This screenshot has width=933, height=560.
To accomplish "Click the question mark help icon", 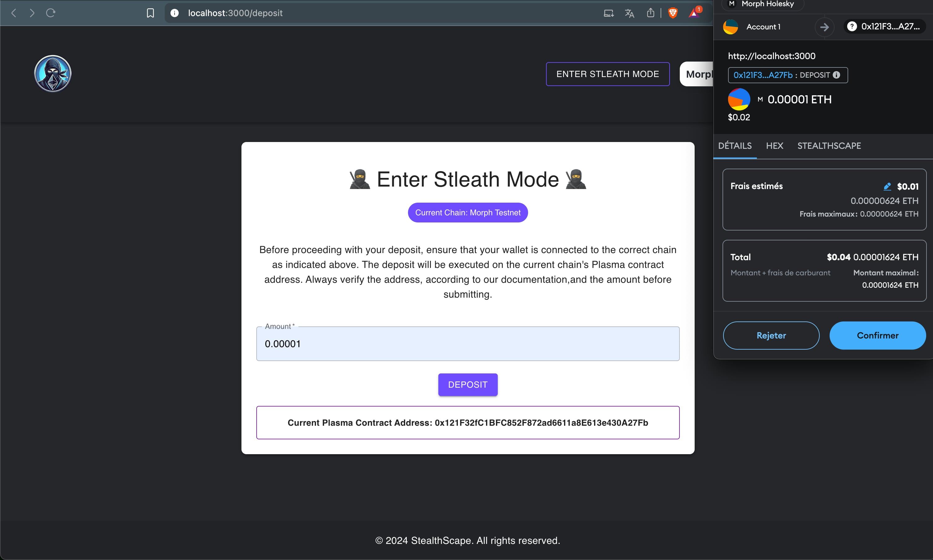I will click(x=853, y=26).
